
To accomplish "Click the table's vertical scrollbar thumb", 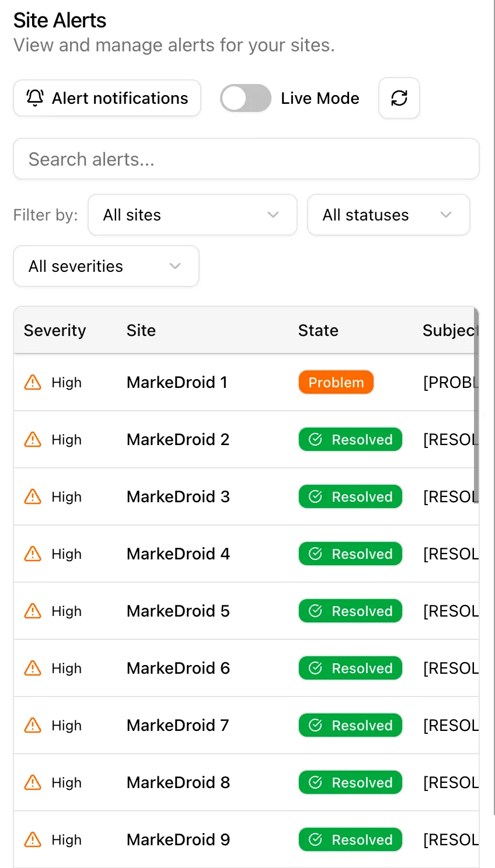I will point(476,405).
